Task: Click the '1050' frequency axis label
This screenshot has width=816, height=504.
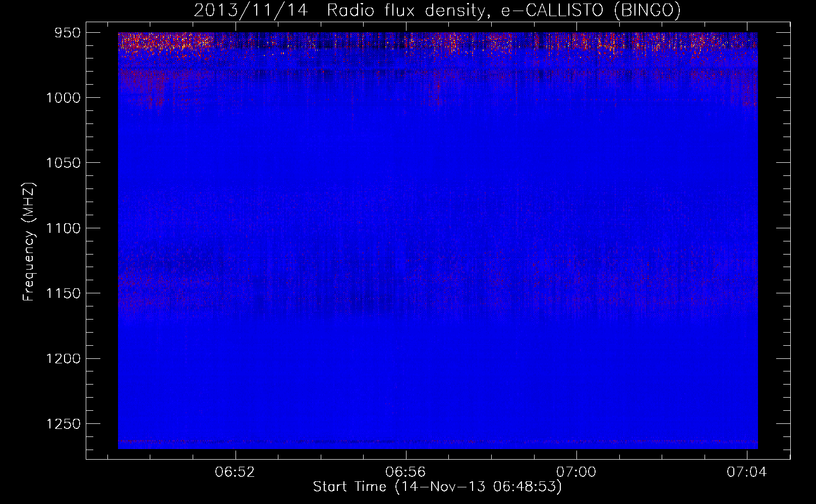Action: [63, 163]
